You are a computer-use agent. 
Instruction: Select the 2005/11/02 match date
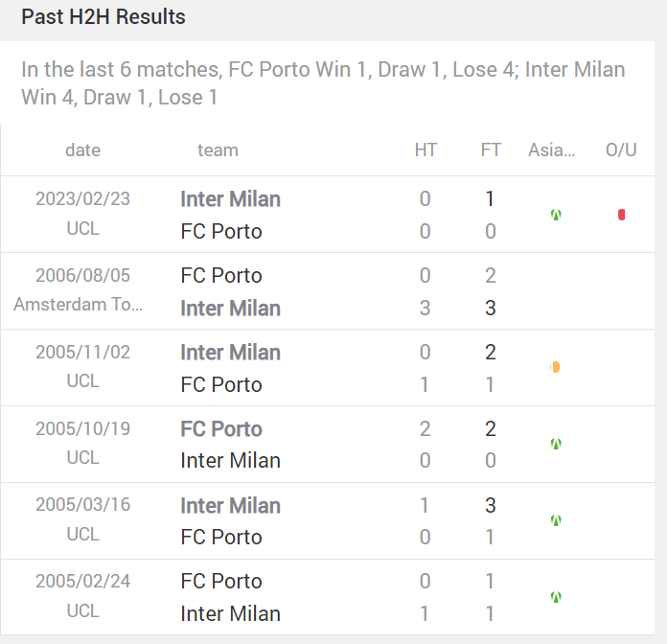pos(83,353)
